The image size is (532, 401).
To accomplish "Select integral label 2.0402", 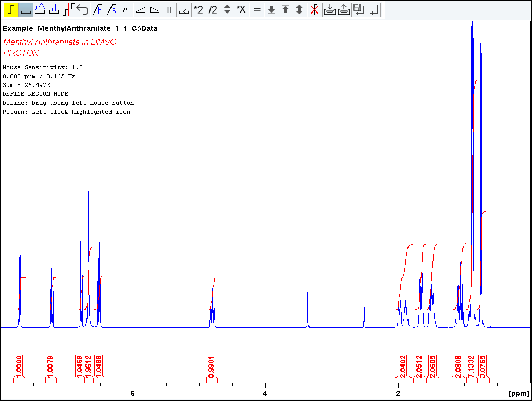I will (x=403, y=367).
